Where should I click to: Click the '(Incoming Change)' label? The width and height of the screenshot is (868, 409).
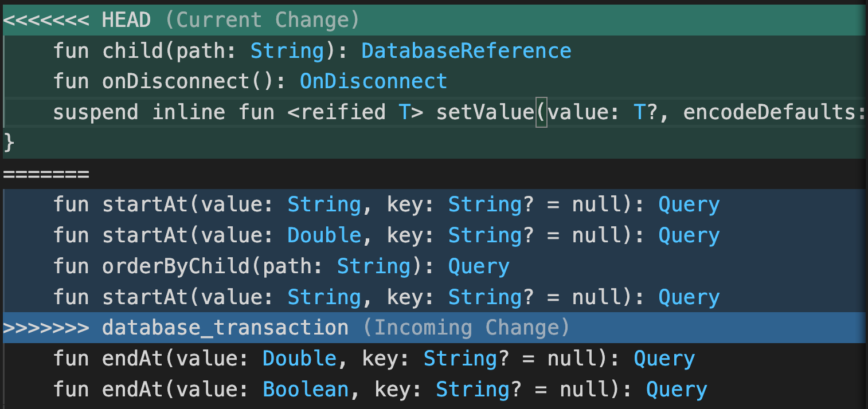[x=466, y=328]
